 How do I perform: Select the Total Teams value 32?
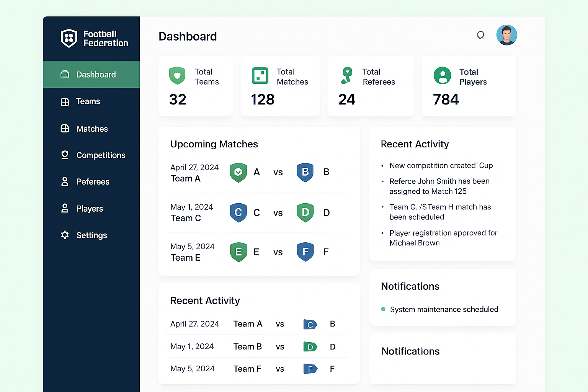click(x=178, y=100)
